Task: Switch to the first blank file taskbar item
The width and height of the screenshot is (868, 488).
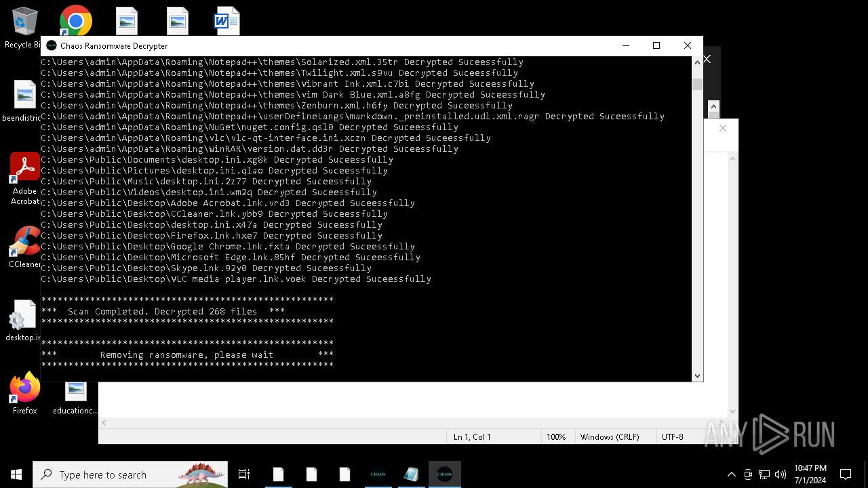Action: pos(278,474)
